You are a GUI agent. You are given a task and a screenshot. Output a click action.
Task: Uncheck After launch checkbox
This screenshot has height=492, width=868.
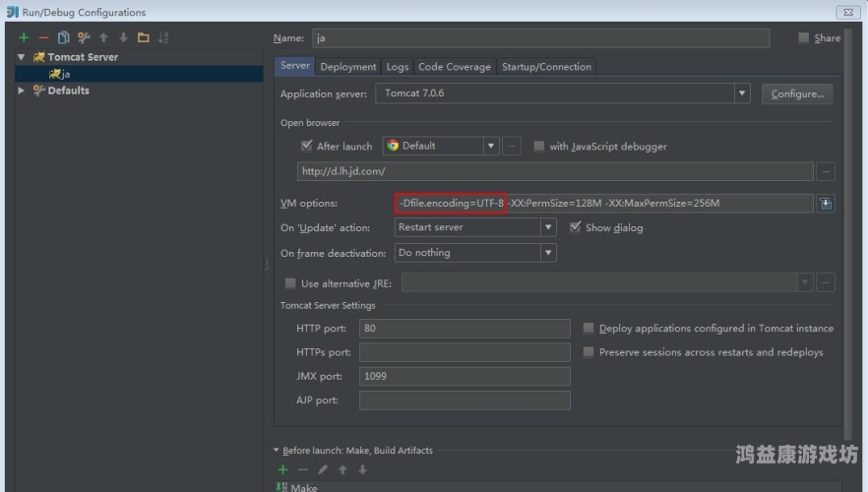[306, 146]
